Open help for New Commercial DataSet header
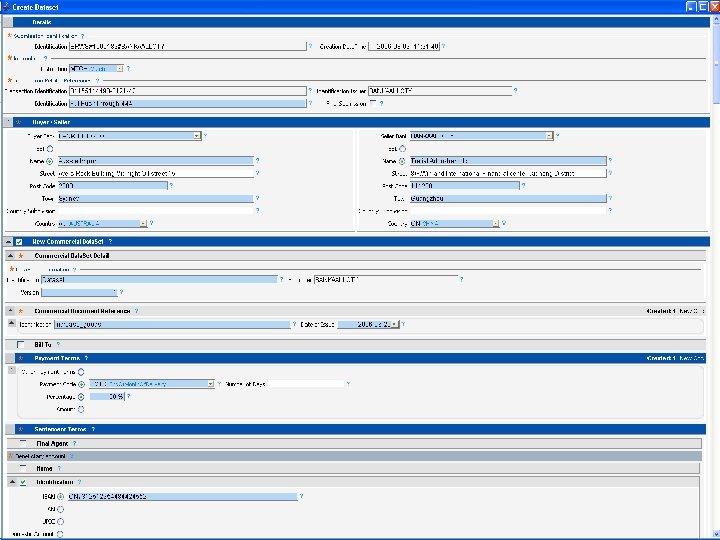 110,242
